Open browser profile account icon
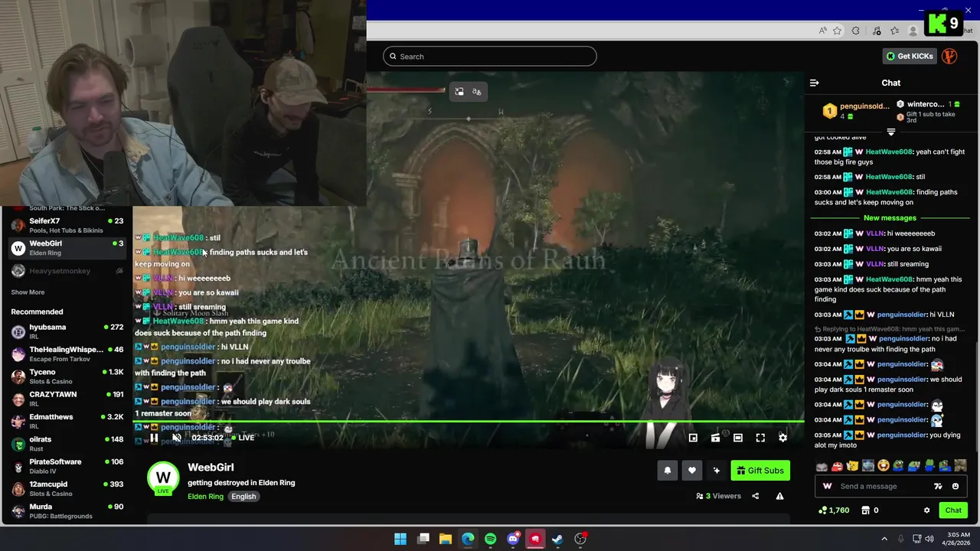Image resolution: width=980 pixels, height=551 pixels. point(913,31)
